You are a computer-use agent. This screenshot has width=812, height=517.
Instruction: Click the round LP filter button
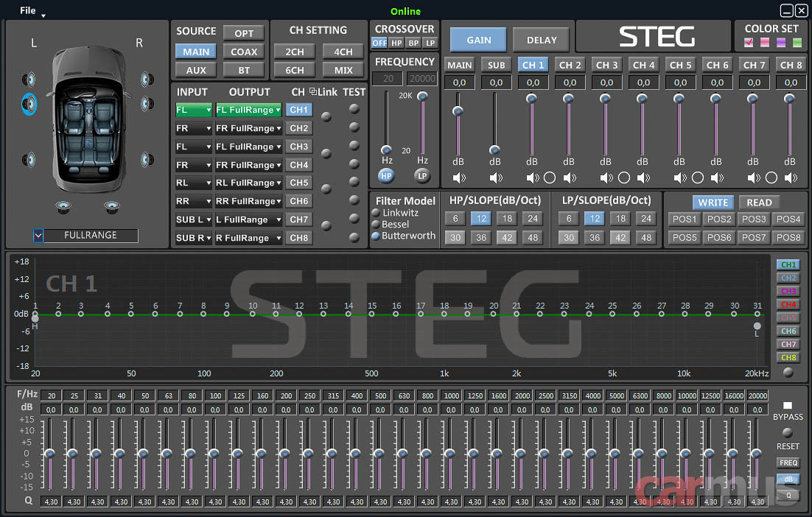422,176
